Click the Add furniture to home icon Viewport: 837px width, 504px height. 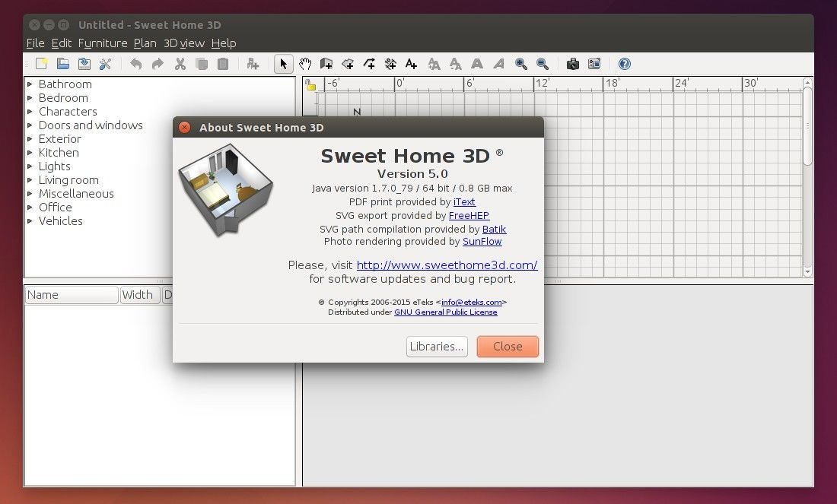click(x=253, y=64)
